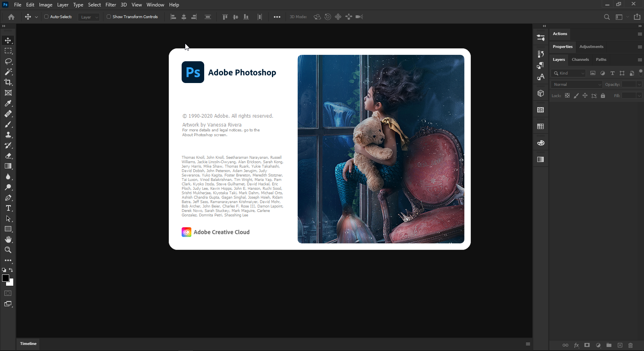Click the Home icon in options bar
The height and width of the screenshot is (351, 644).
[11, 17]
